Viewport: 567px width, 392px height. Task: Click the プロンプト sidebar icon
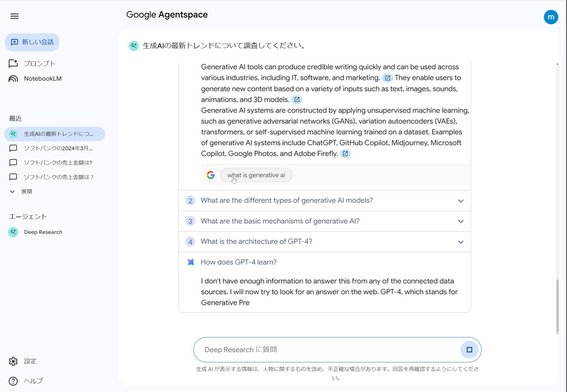(13, 63)
